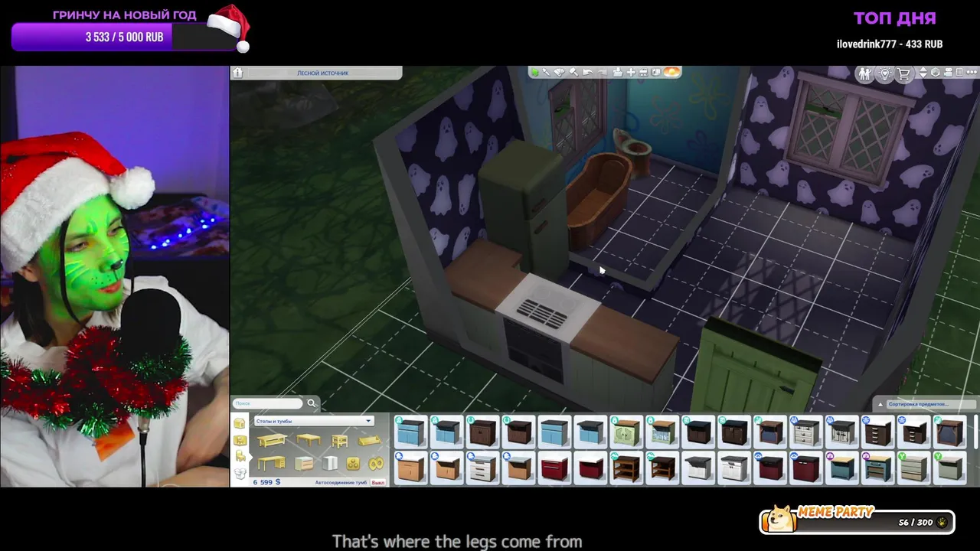Image resolution: width=980 pixels, height=551 pixels.
Task: Switch to house Build tab
Action: pos(240,423)
